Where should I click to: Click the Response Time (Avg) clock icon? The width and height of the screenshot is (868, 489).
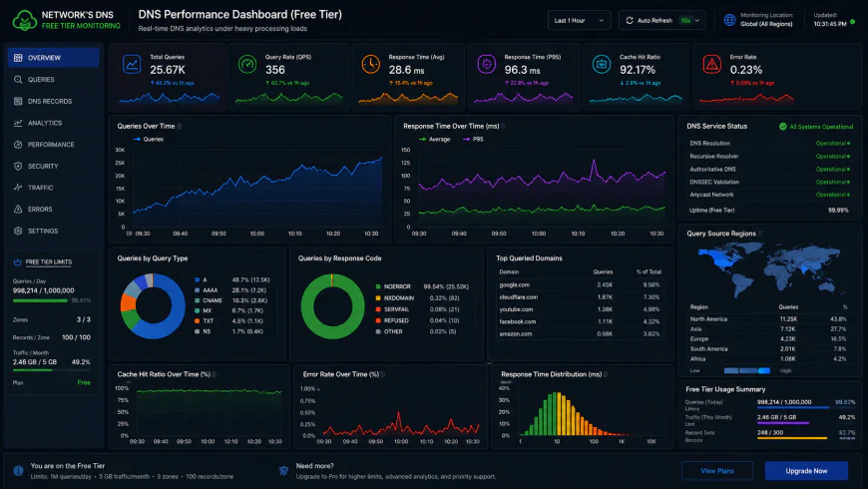[x=371, y=64]
